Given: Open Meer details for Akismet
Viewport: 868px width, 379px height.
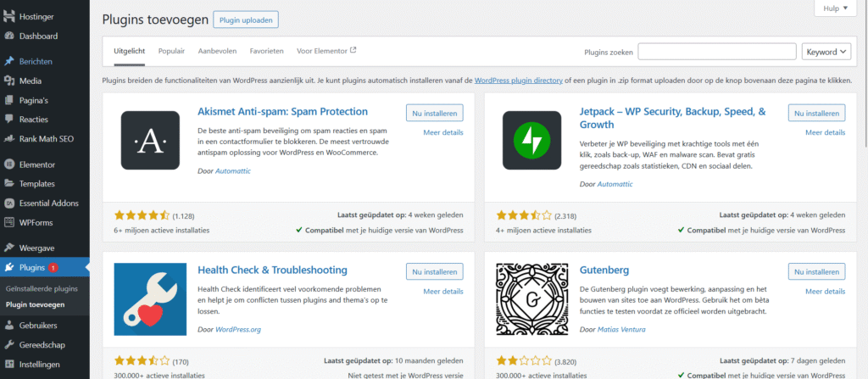Looking at the screenshot, I should coord(443,132).
